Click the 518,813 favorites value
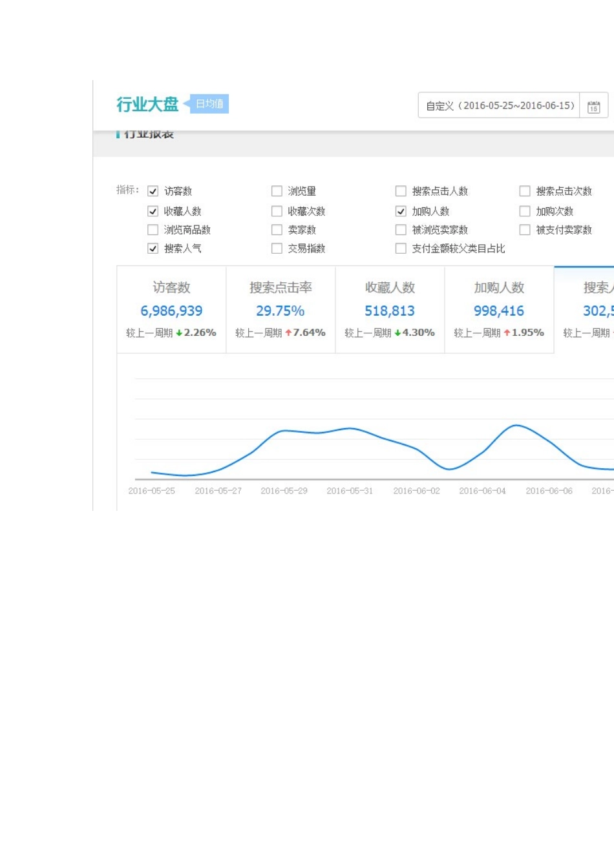Image resolution: width=614 pixels, height=868 pixels. tap(390, 311)
